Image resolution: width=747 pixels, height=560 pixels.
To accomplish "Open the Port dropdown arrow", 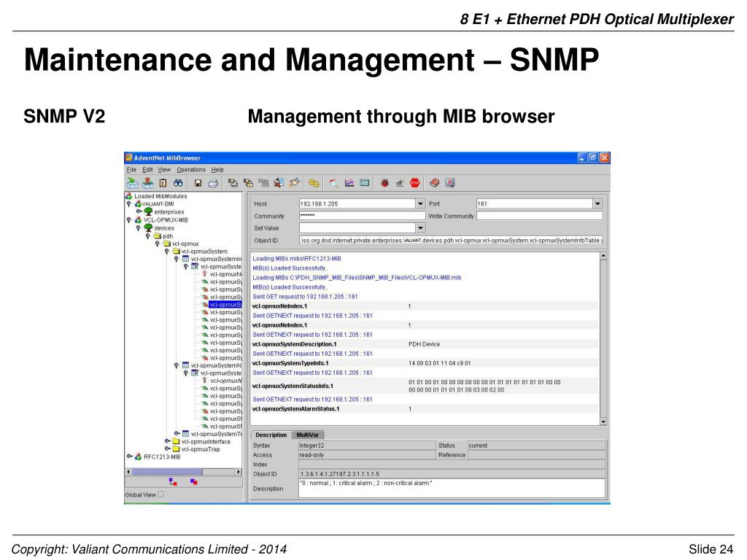I will (x=598, y=204).
